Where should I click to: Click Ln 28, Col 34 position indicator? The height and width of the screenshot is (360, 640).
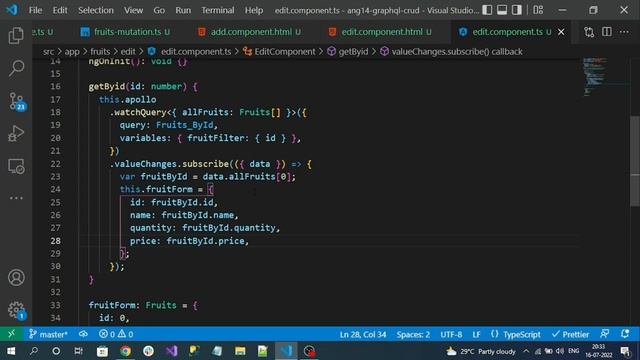tap(362, 334)
